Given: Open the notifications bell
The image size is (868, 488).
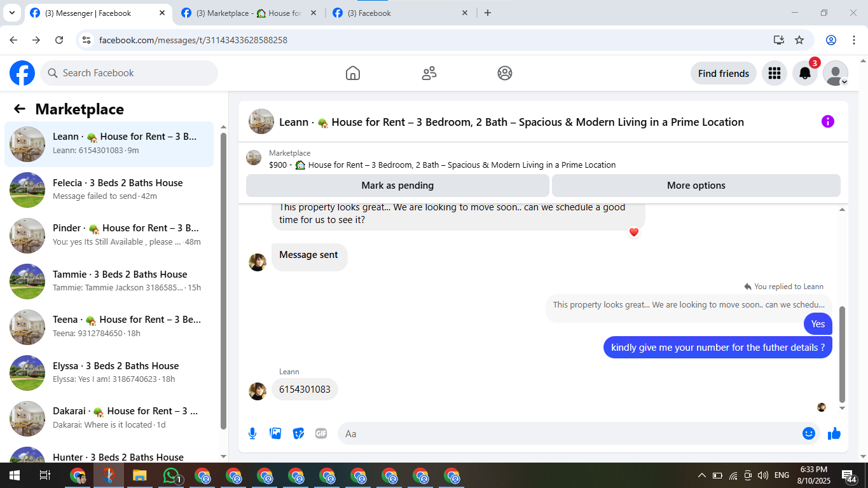Looking at the screenshot, I should [804, 73].
